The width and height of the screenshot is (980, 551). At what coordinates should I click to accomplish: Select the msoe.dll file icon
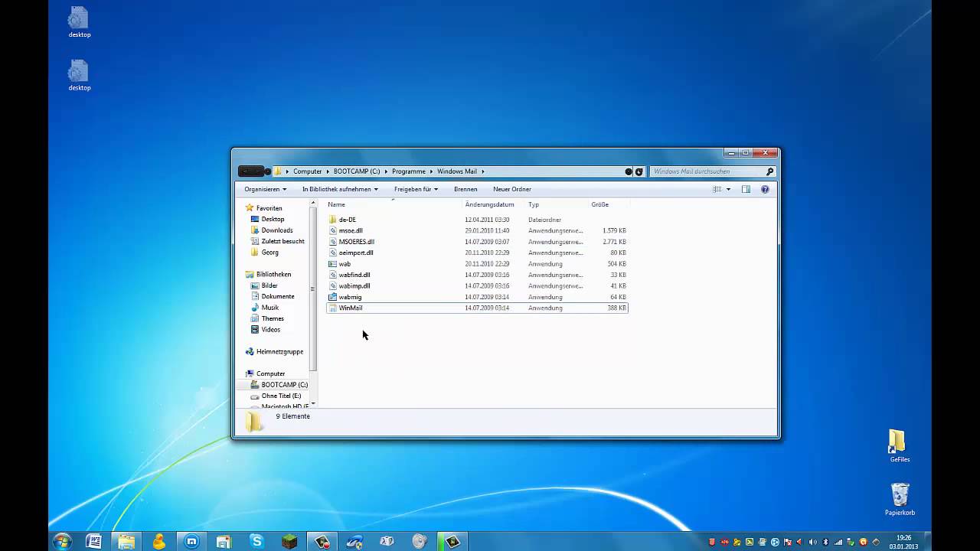[x=332, y=230]
